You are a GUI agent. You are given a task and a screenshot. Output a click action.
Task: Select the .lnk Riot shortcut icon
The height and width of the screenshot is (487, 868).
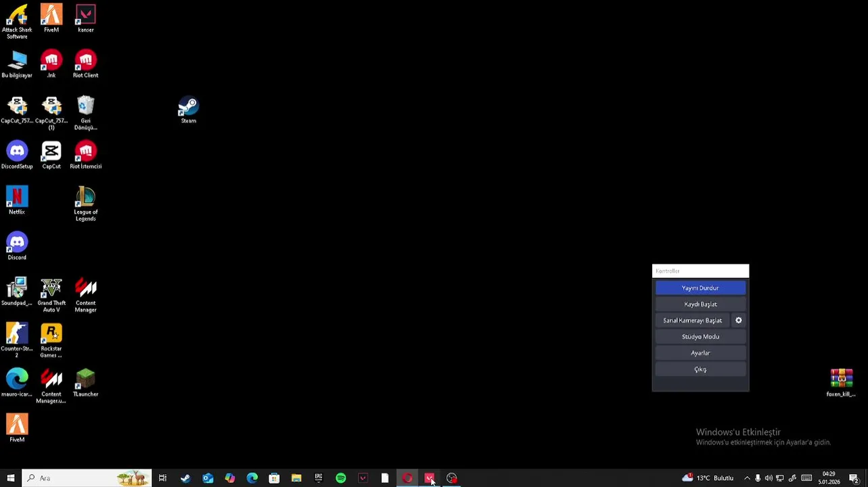tap(51, 64)
